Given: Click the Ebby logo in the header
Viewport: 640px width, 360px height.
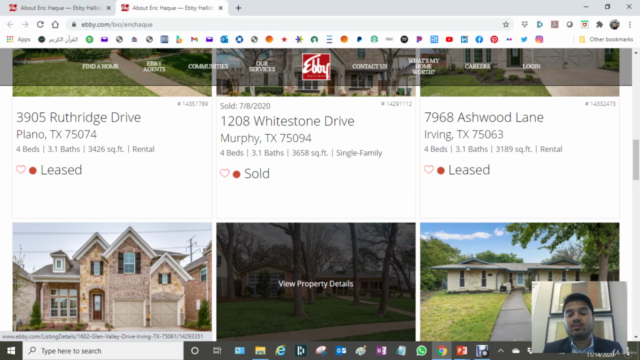Looking at the screenshot, I should point(316,67).
